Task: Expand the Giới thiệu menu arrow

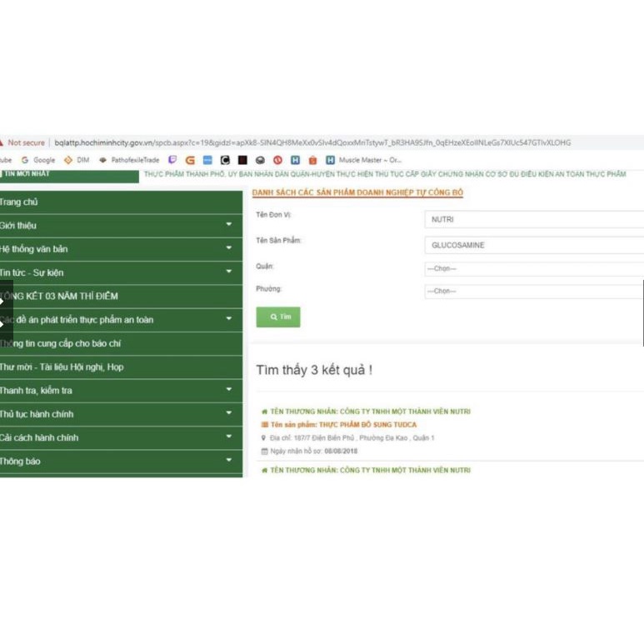Action: [x=228, y=225]
